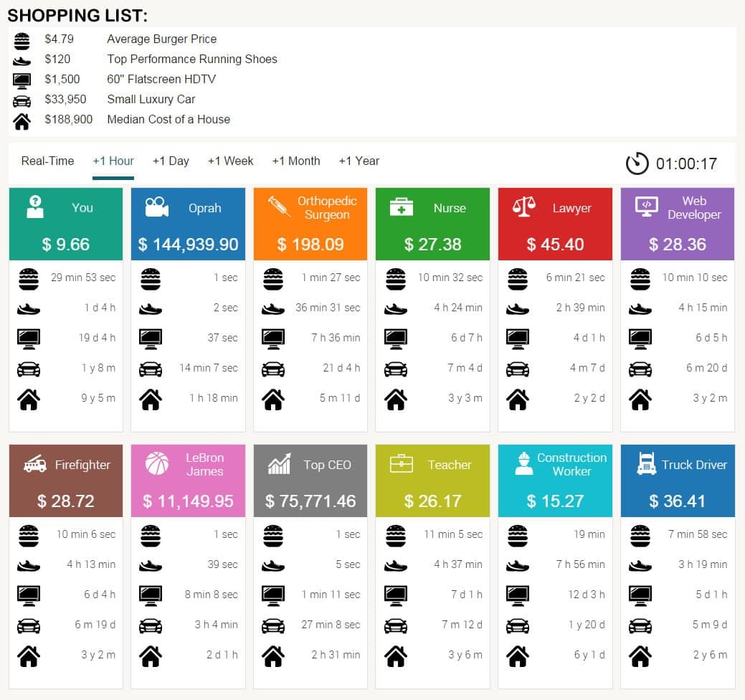This screenshot has width=745, height=700.
Task: Click the stopwatch icon next to timer
Action: click(x=637, y=164)
